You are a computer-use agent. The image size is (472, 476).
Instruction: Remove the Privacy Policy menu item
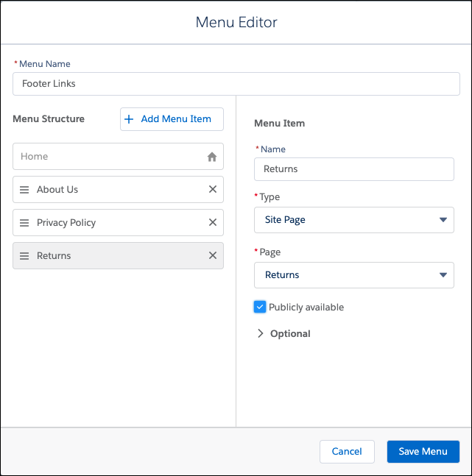pos(213,222)
